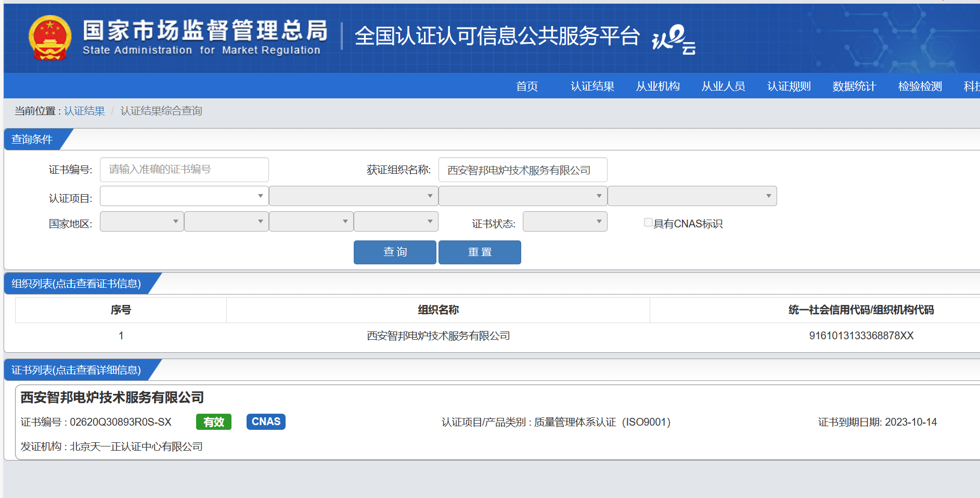Image resolution: width=980 pixels, height=498 pixels.
Task: Open the second 认证项目 dropdown
Action: pos(354,196)
